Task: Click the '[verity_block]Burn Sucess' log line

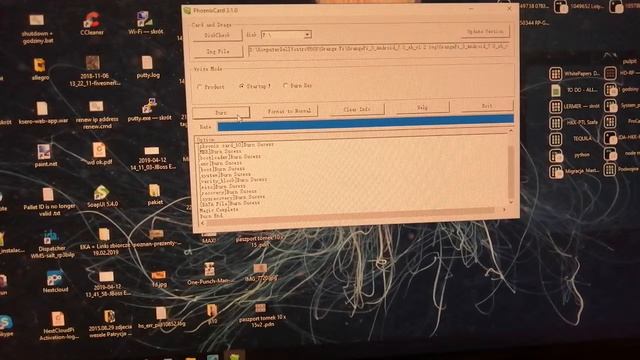Action: tap(233, 180)
